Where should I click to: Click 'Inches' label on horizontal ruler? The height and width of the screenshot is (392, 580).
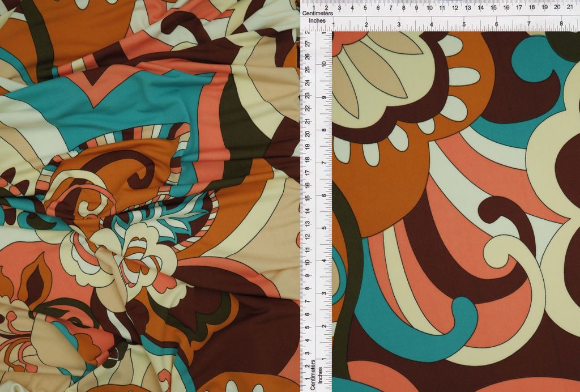[317, 21]
